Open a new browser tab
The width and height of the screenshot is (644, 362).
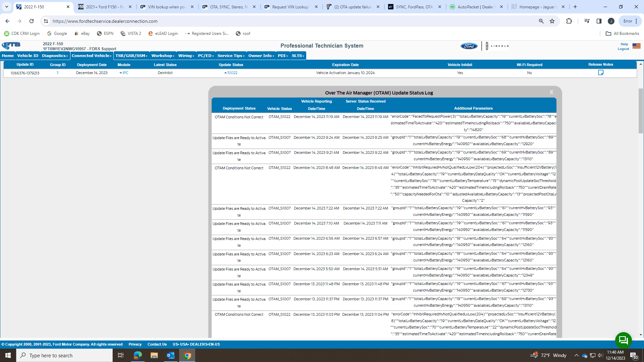coord(575,7)
